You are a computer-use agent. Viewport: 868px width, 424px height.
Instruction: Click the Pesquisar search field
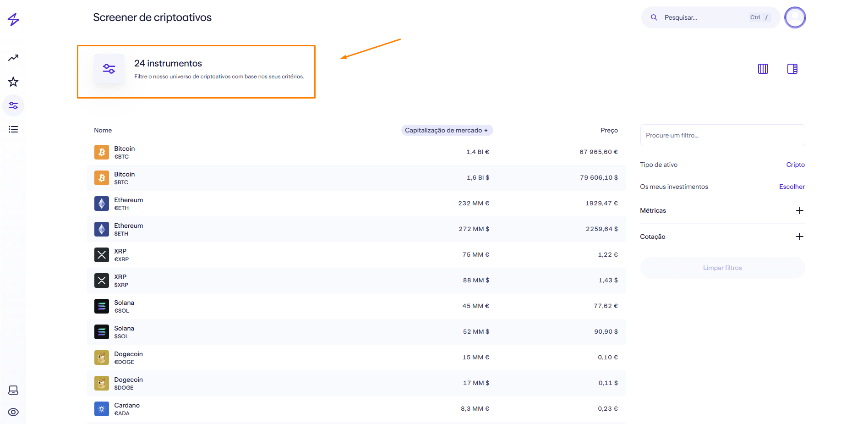coord(711,17)
